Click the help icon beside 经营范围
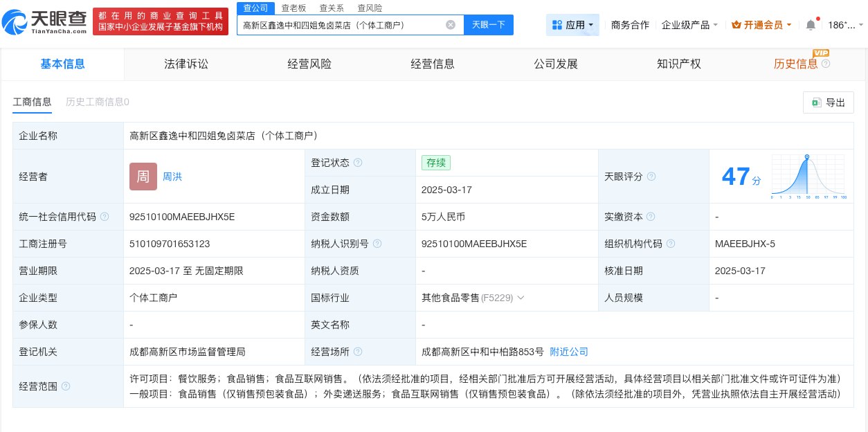868x432 pixels. (x=66, y=386)
